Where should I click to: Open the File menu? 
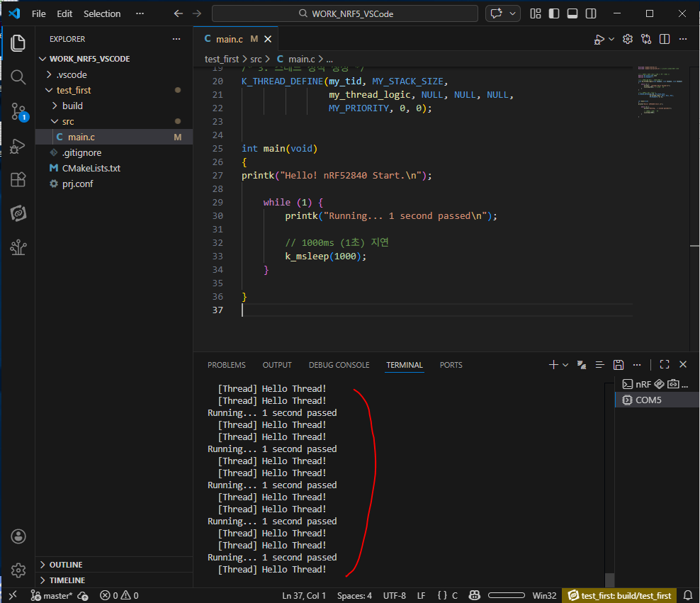[x=38, y=14]
